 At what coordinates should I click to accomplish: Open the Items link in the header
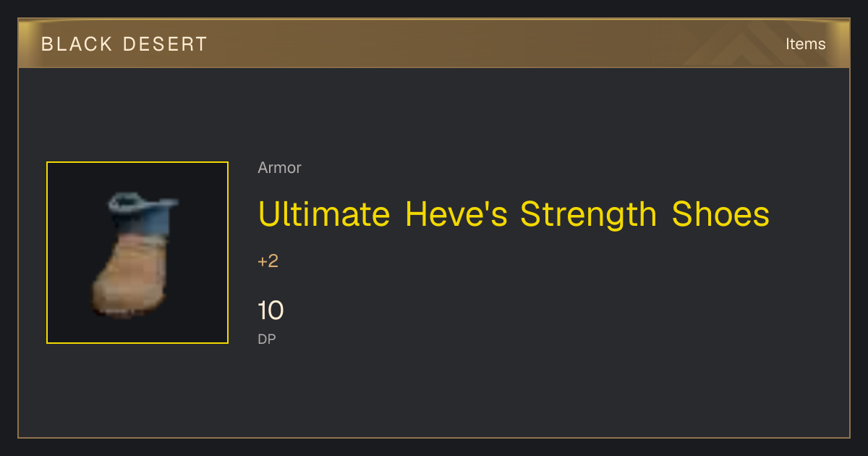805,44
